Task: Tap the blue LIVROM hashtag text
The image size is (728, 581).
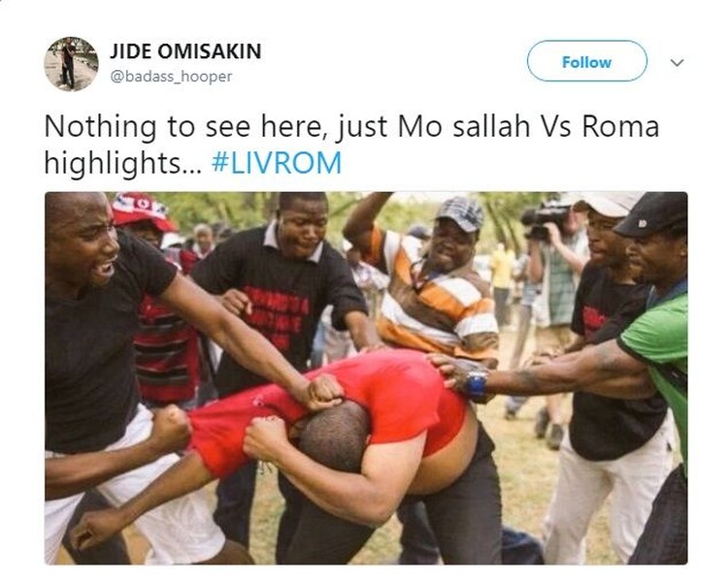Action: tap(277, 163)
